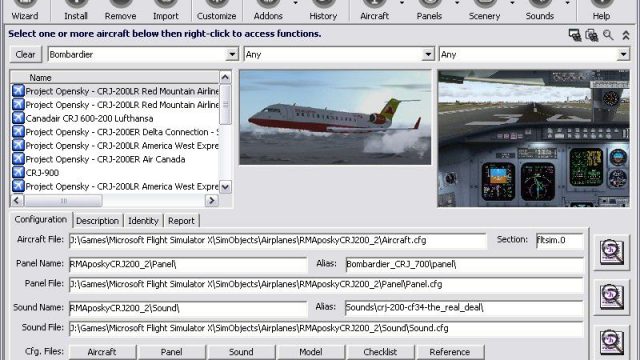
Task: Open the Customize toolbar item
Action: pyautogui.click(x=216, y=11)
